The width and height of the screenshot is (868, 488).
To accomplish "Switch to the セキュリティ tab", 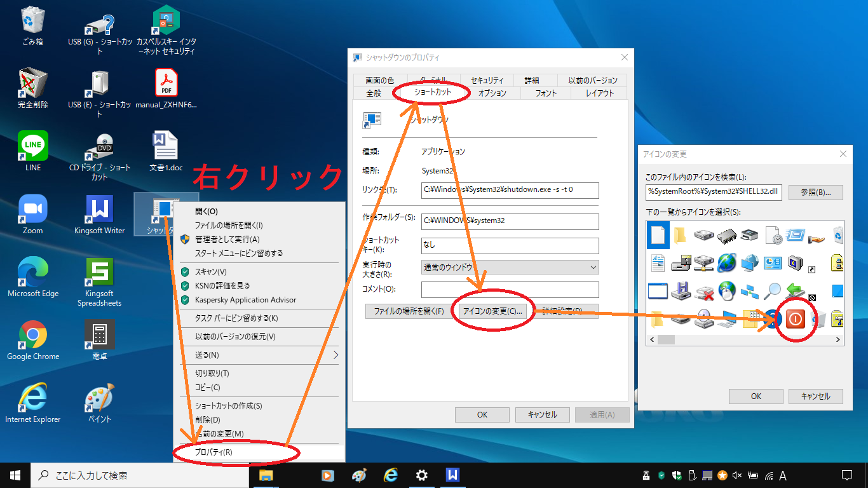I will tap(487, 80).
